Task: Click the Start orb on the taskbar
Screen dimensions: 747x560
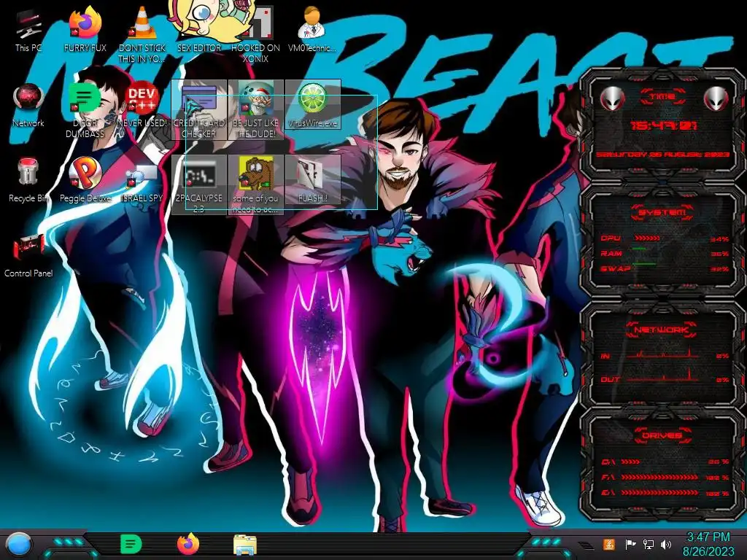Action: (20, 544)
